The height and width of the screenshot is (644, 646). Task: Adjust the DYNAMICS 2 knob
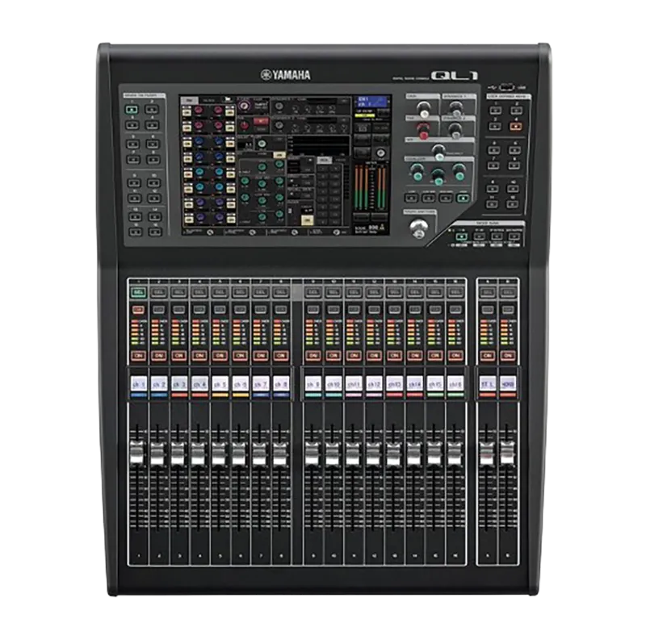[x=455, y=131]
